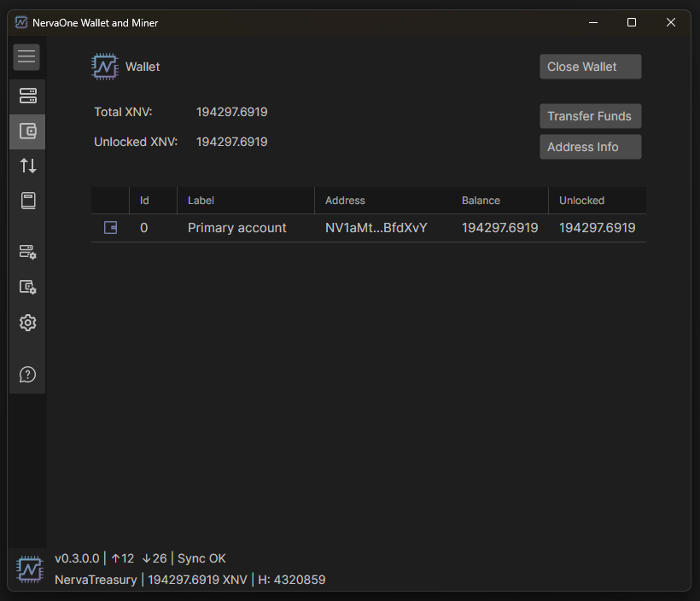Screen dimensions: 700x601
Task: Click the NV1aMt...BfdXvY address cell
Action: coord(376,228)
